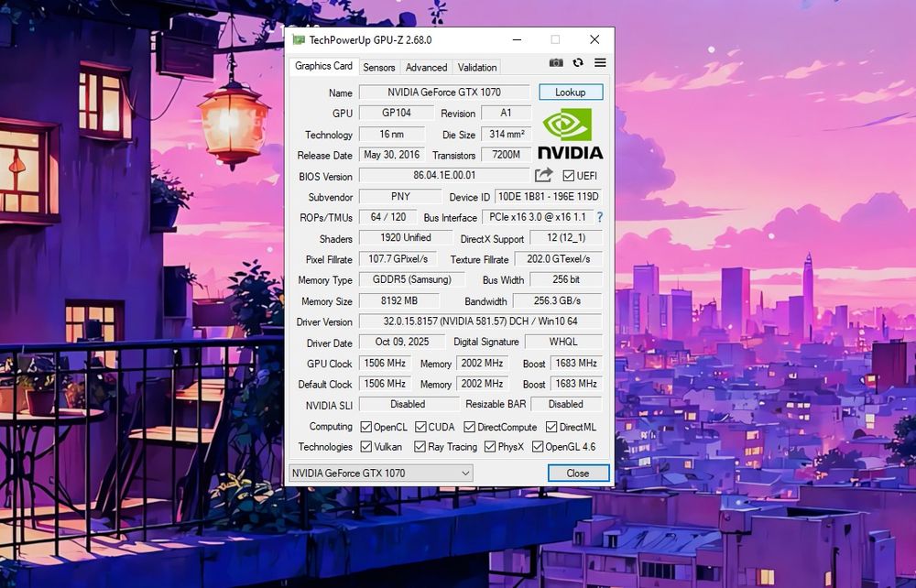Image resolution: width=916 pixels, height=588 pixels.
Task: Switch to the Sensors tab
Action: click(x=379, y=67)
